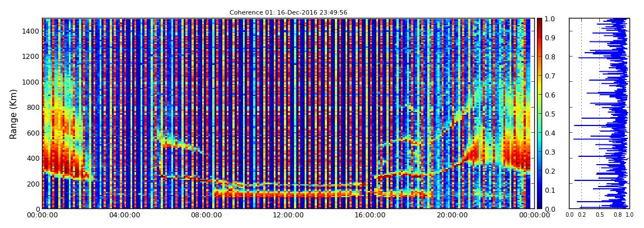Click the '400' range axis tick label
This screenshot has width=644, height=228.
tap(32, 158)
